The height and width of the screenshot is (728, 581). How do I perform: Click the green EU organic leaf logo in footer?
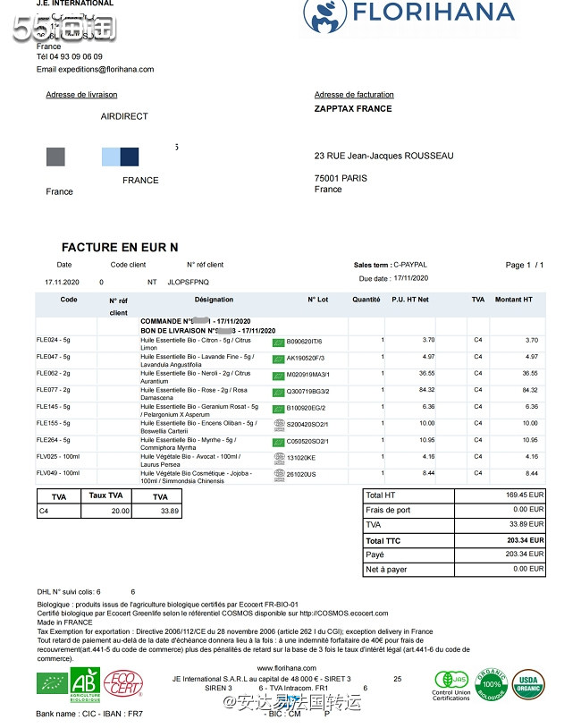coord(51,683)
